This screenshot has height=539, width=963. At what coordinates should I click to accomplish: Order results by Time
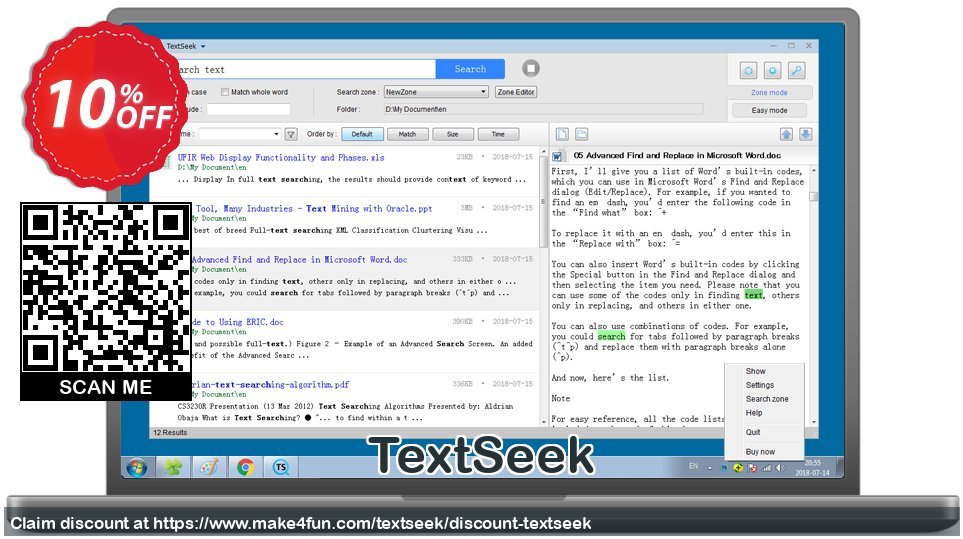click(498, 134)
